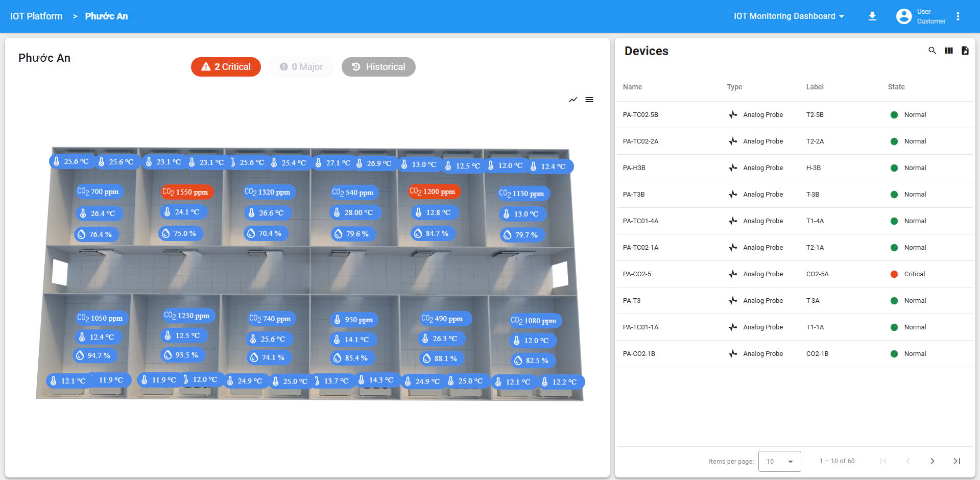Select the 76.4 % humidity marker
Viewport: 980px width, 480px height.
click(x=97, y=234)
